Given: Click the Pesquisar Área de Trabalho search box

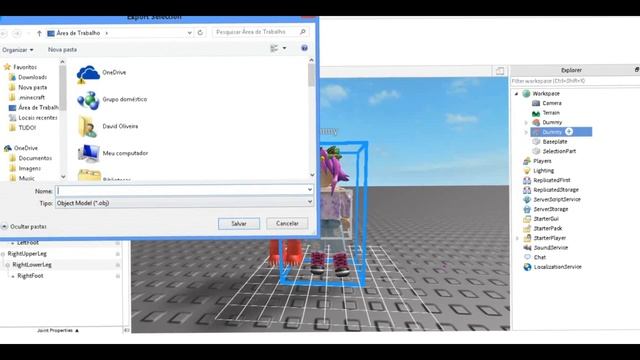Looking at the screenshot, I should pos(260,32).
